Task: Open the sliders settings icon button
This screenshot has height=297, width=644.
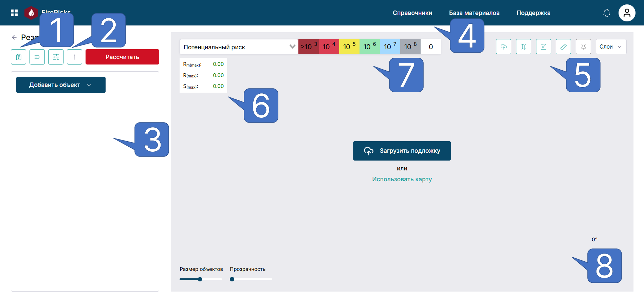Action: [56, 57]
